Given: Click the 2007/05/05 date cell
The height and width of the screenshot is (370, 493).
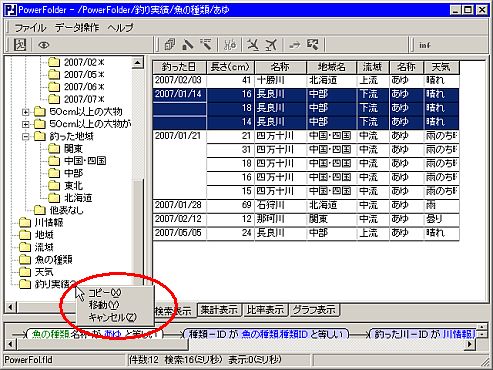Looking at the screenshot, I should pos(179,233).
